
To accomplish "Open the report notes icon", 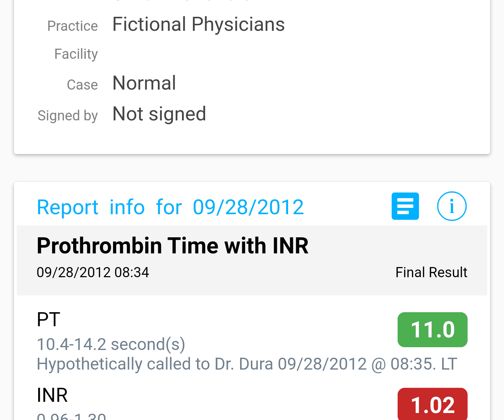I will click(x=405, y=206).
